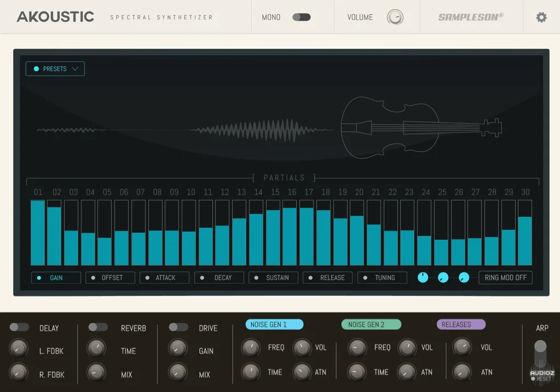Adjust partial 30 gain bar
560x392 pixels.
pyautogui.click(x=525, y=233)
